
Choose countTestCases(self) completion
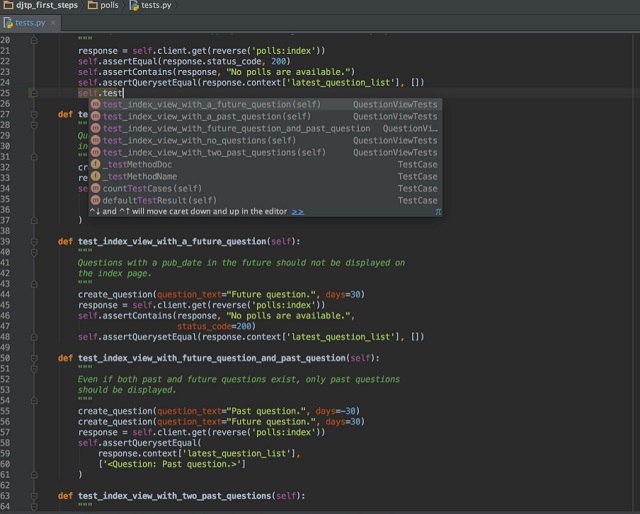click(x=264, y=189)
